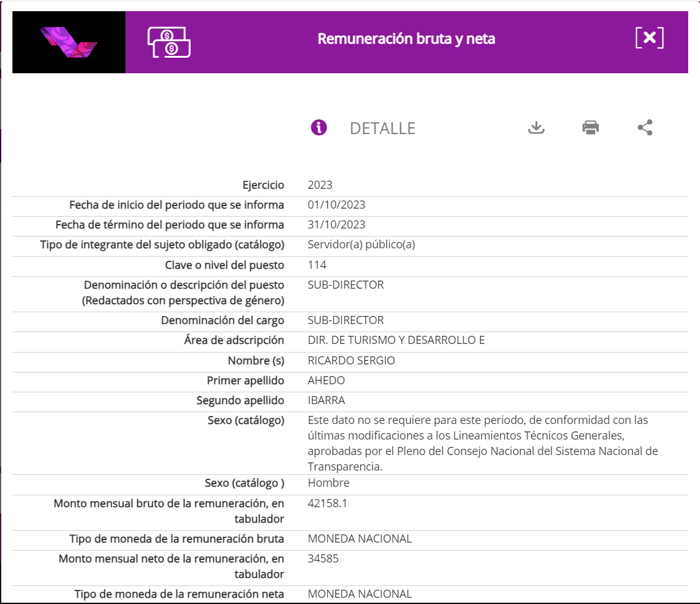Select the name RICARDO SERGIO
700x604 pixels.
click(351, 361)
